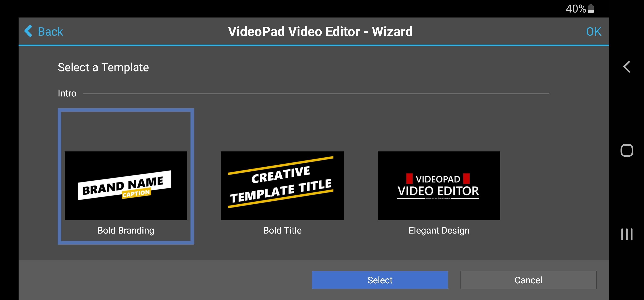Image resolution: width=644 pixels, height=300 pixels.
Task: Tap the Android back navigation arrow
Action: coord(626,67)
